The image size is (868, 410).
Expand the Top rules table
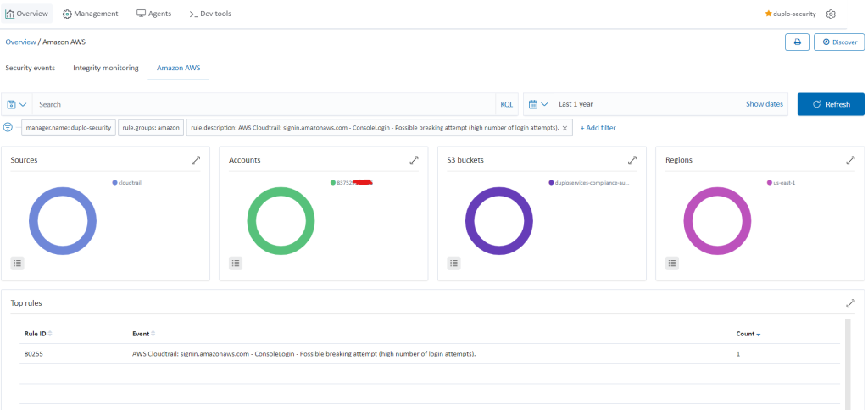tap(850, 303)
